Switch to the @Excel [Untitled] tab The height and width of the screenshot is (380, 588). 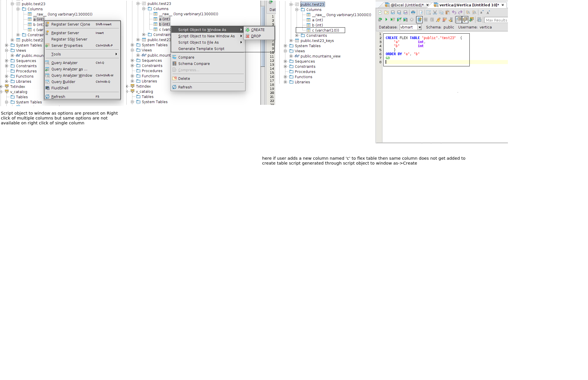click(x=407, y=5)
